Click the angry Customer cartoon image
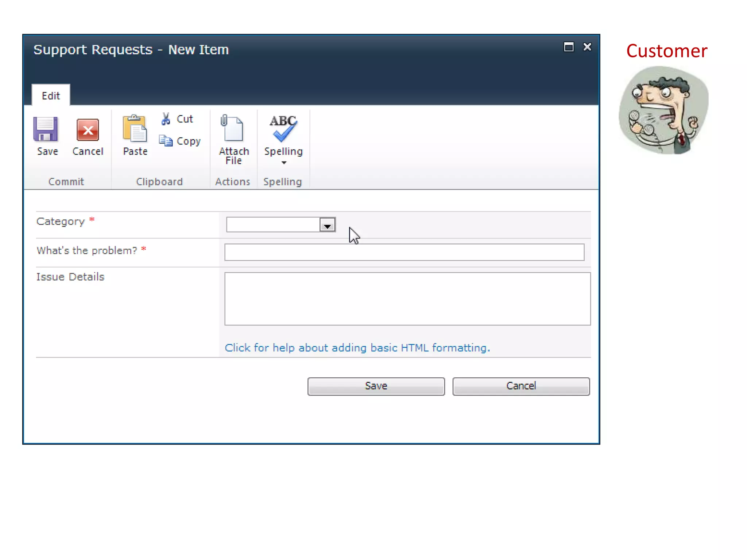The height and width of the screenshot is (560, 747). (663, 110)
